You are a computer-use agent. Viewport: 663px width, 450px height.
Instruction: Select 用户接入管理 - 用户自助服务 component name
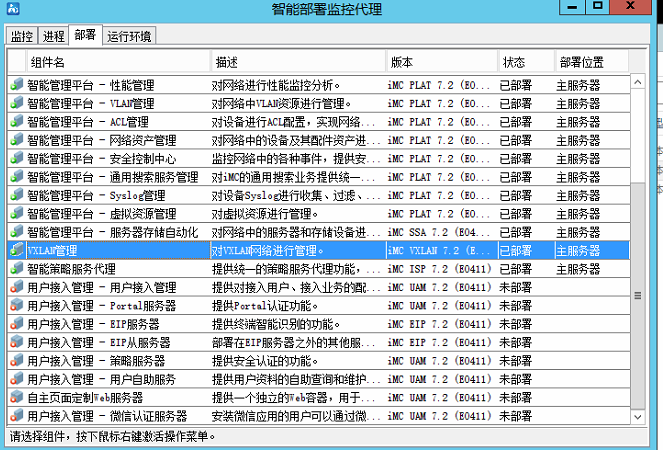click(x=102, y=380)
